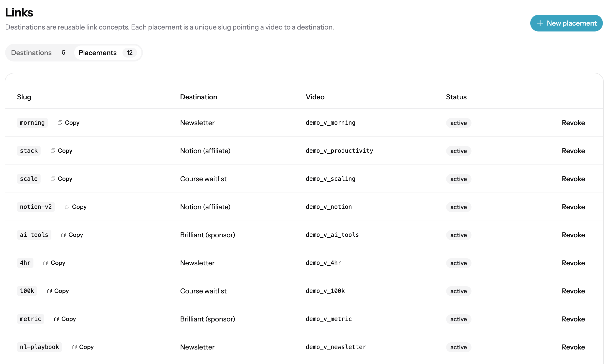Revoke the nl-playbook placement
607x364 pixels.
(573, 347)
